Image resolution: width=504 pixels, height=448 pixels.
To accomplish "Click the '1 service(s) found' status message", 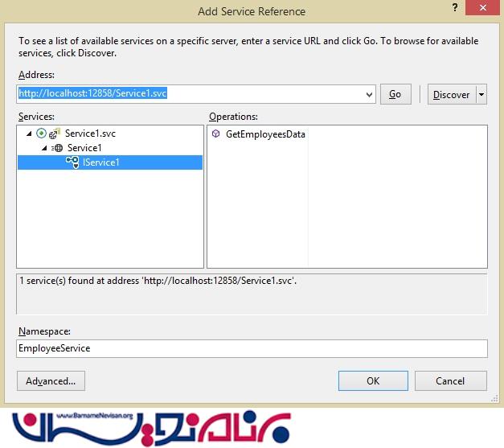I will click(158, 281).
